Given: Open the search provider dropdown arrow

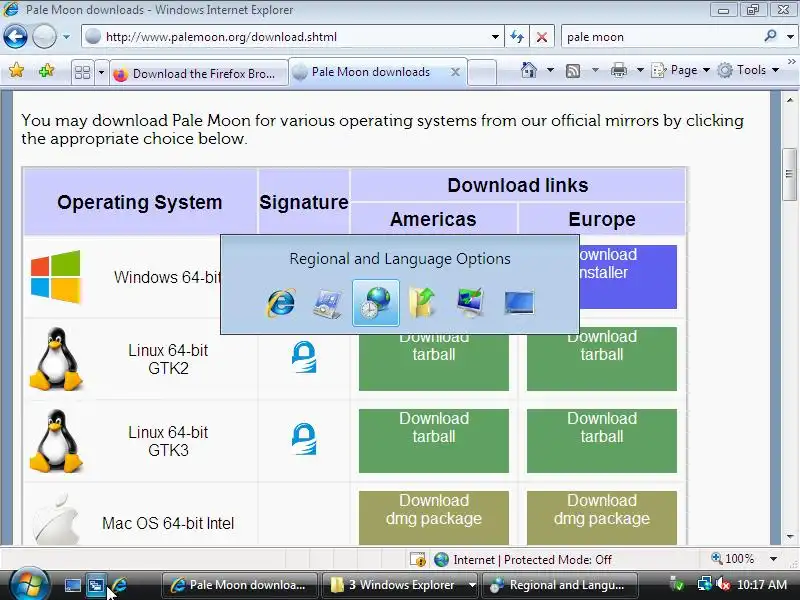Looking at the screenshot, I should click(x=790, y=37).
